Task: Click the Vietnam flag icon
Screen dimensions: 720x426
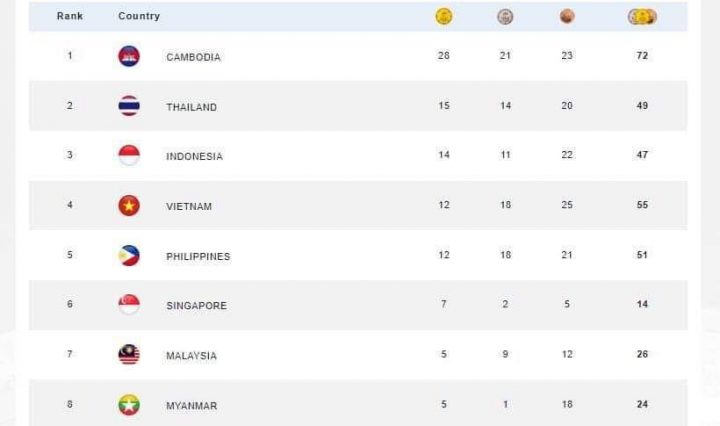Action: coord(129,206)
